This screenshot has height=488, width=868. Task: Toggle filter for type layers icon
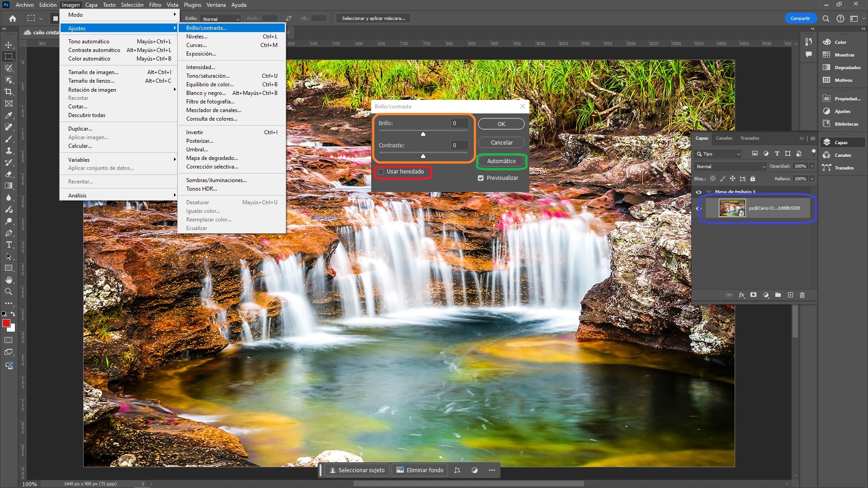tap(777, 154)
